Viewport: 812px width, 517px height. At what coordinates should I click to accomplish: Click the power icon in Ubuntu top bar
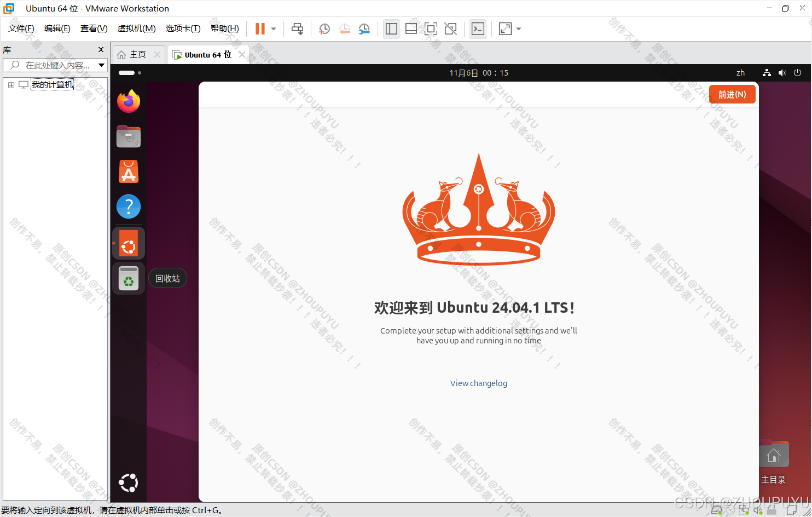797,73
